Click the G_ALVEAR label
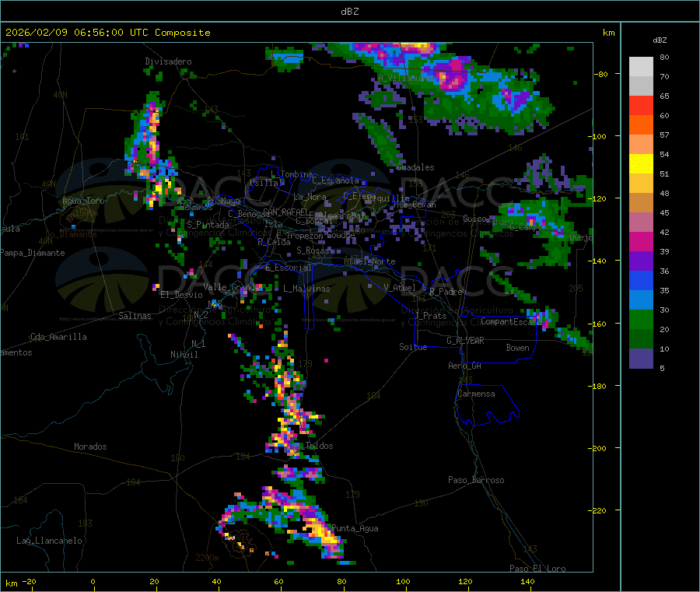Image resolution: width=700 pixels, height=592 pixels. [x=465, y=341]
